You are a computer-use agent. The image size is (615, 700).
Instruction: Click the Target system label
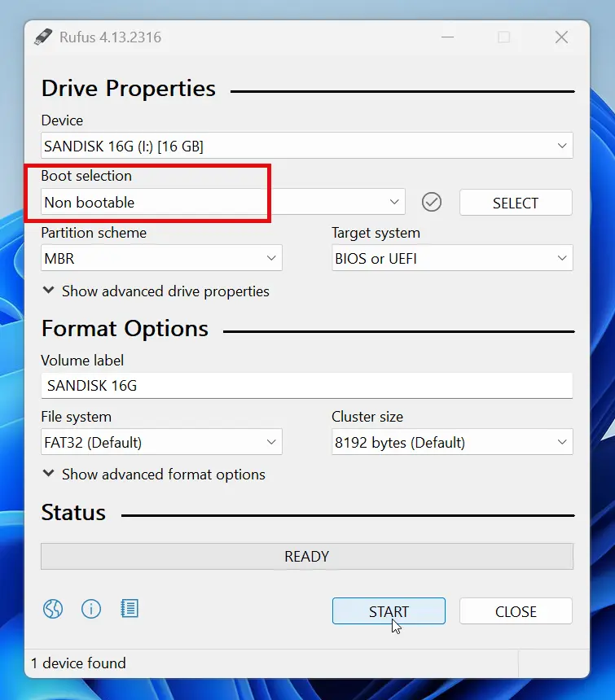[x=376, y=233]
